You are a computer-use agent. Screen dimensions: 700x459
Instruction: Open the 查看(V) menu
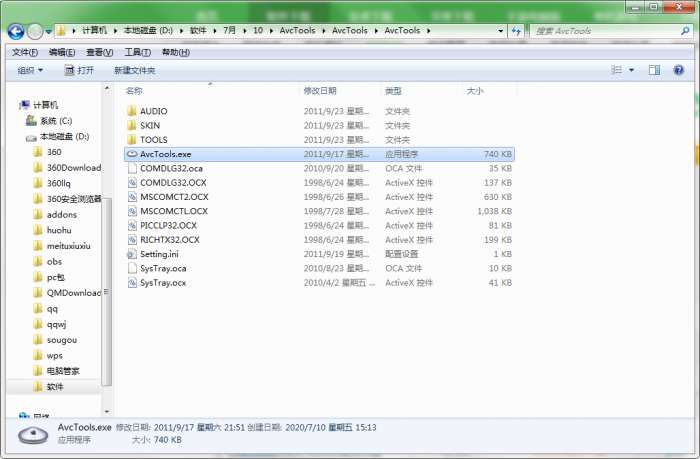pos(100,52)
